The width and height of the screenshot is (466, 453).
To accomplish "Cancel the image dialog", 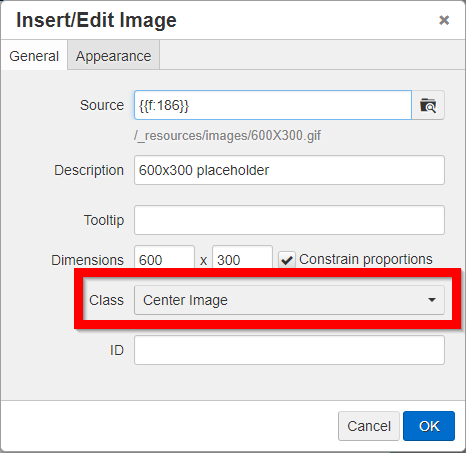I will [x=369, y=426].
